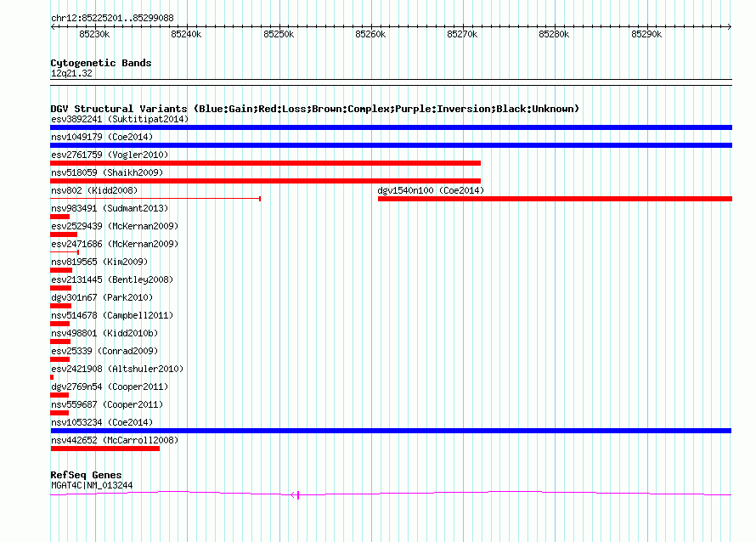Click the magenta exon arrow on MGAT4C gene

coord(295,494)
